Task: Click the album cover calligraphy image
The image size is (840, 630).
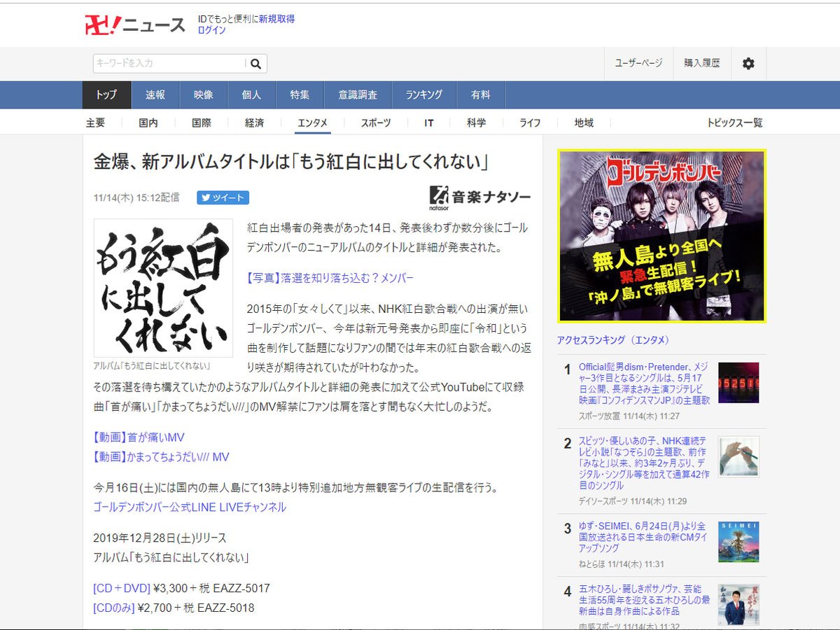Action: click(x=164, y=288)
